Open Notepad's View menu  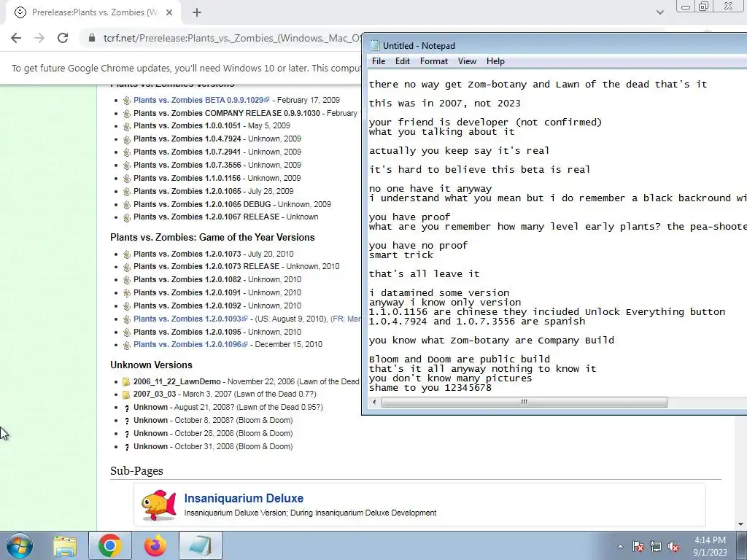[x=467, y=61]
